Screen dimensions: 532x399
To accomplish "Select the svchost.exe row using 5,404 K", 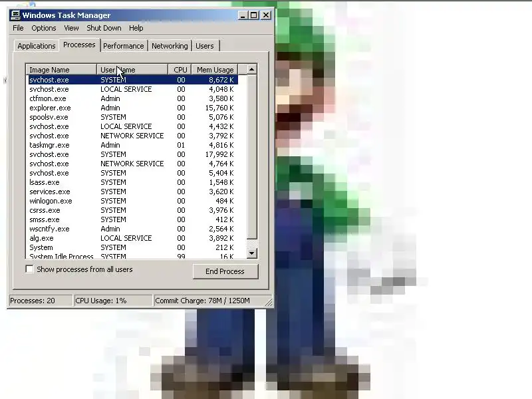I will (133, 173).
